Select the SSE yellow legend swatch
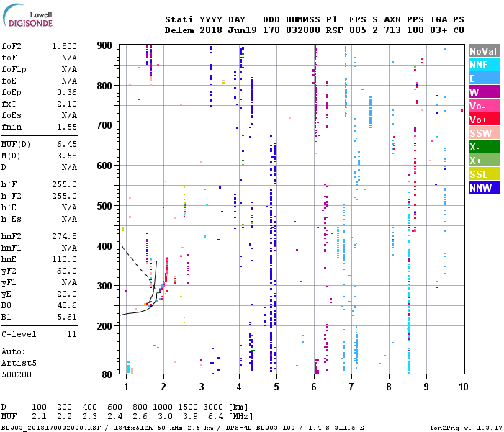Image resolution: width=504 pixels, height=432 pixels. tap(484, 174)
